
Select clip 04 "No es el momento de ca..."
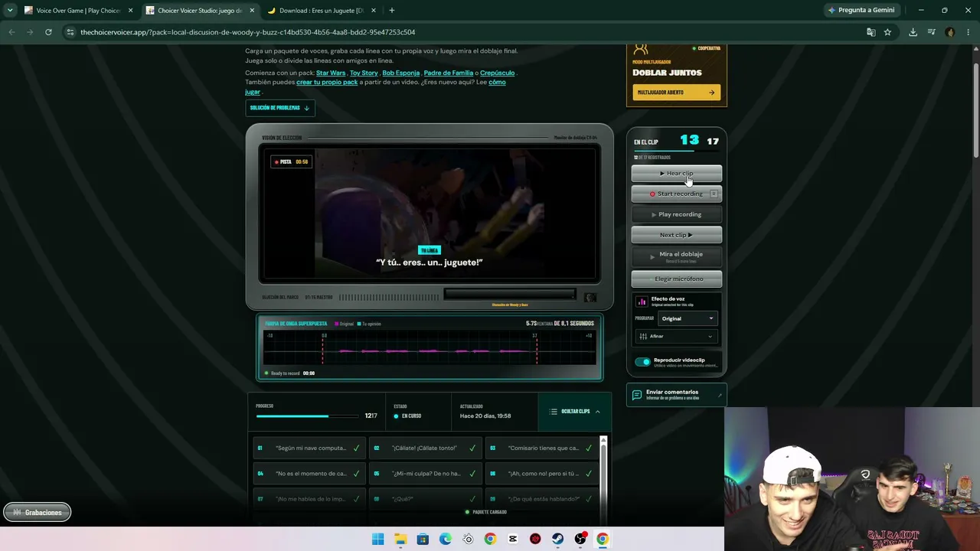(309, 474)
